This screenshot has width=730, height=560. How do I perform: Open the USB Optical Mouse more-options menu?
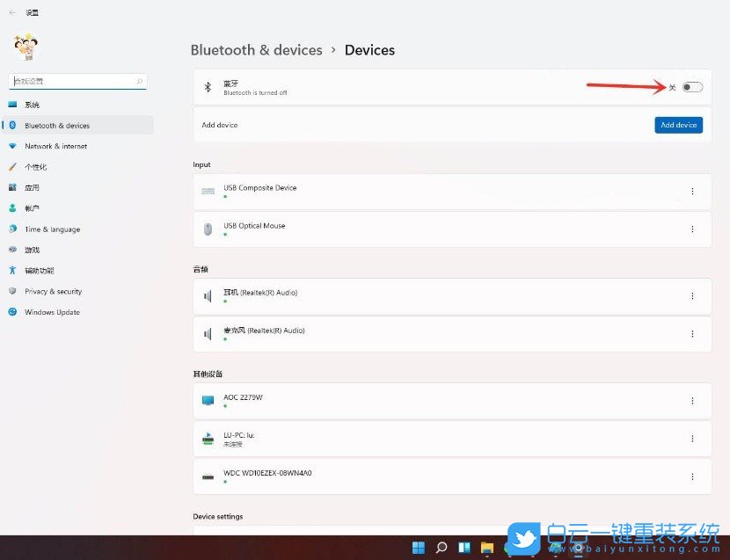[692, 229]
